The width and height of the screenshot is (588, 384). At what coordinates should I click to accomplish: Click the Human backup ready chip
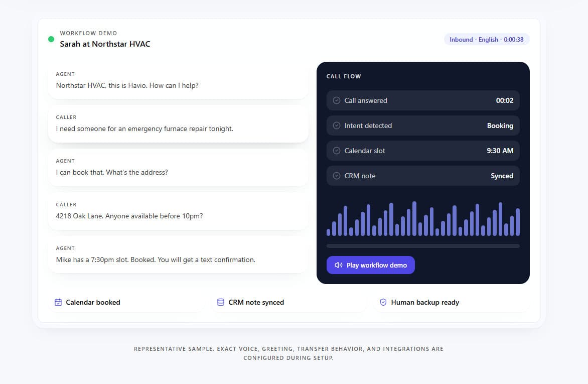451,303
